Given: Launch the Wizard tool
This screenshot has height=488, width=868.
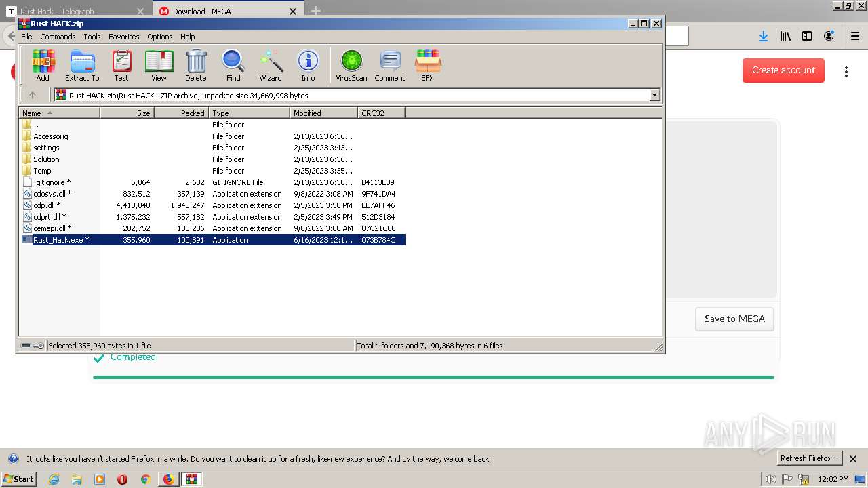Looking at the screenshot, I should tap(271, 66).
